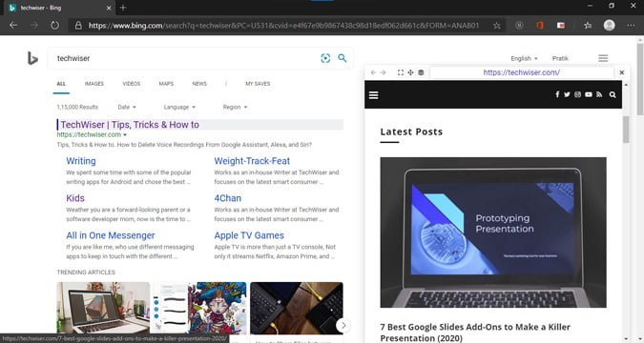Image resolution: width=644 pixels, height=343 pixels.
Task: Open Bing hamburger menu near Pratik
Action: [603, 58]
